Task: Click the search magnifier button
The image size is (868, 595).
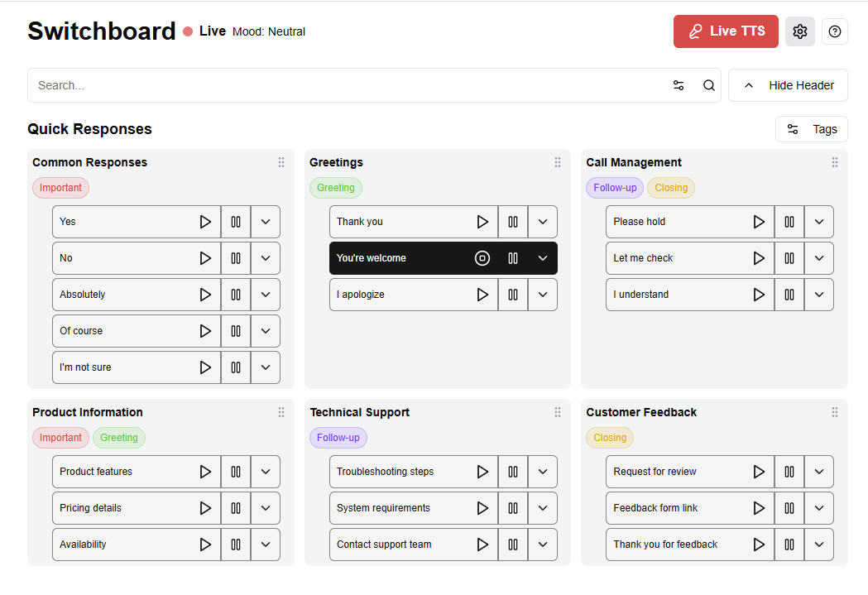Action: [707, 85]
